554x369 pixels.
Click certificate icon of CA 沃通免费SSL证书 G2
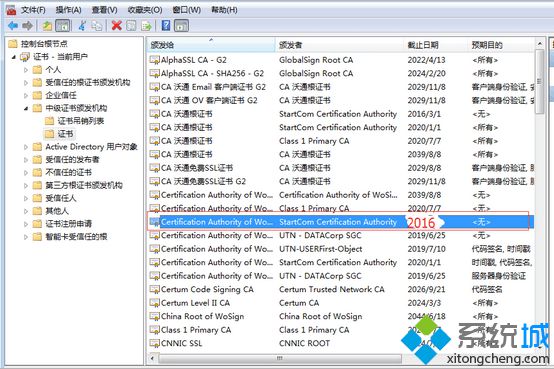[x=154, y=181]
